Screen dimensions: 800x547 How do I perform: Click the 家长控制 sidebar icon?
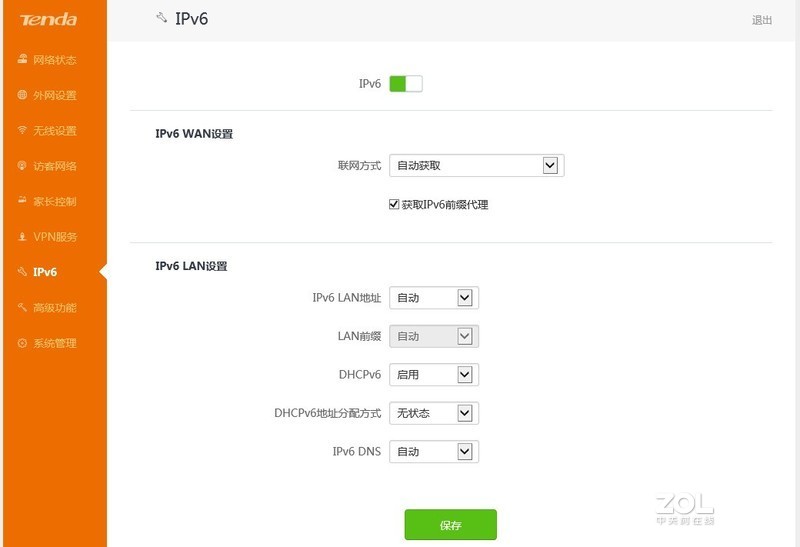tap(22, 201)
